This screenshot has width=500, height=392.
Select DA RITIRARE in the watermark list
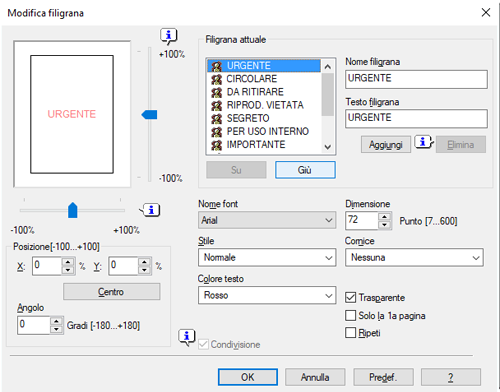pyautogui.click(x=264, y=92)
